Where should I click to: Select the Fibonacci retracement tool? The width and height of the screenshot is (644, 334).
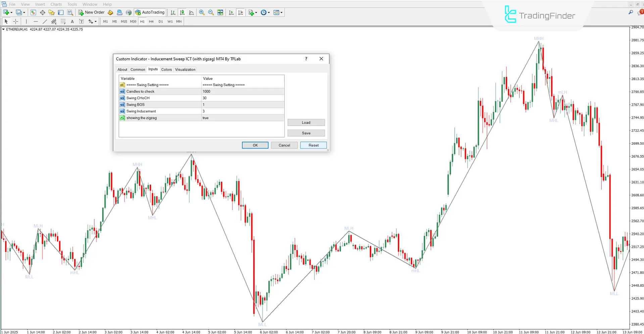[63, 21]
